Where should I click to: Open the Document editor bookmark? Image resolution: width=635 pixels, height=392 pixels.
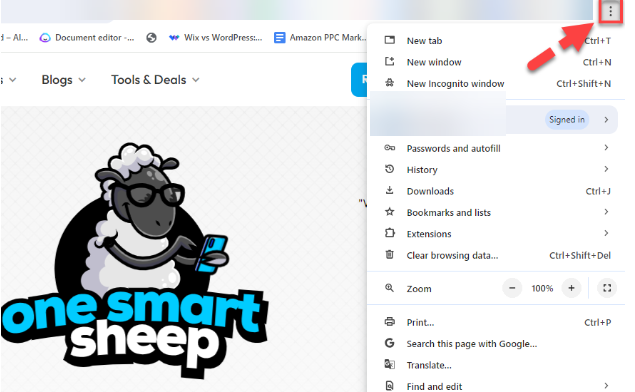click(x=87, y=38)
